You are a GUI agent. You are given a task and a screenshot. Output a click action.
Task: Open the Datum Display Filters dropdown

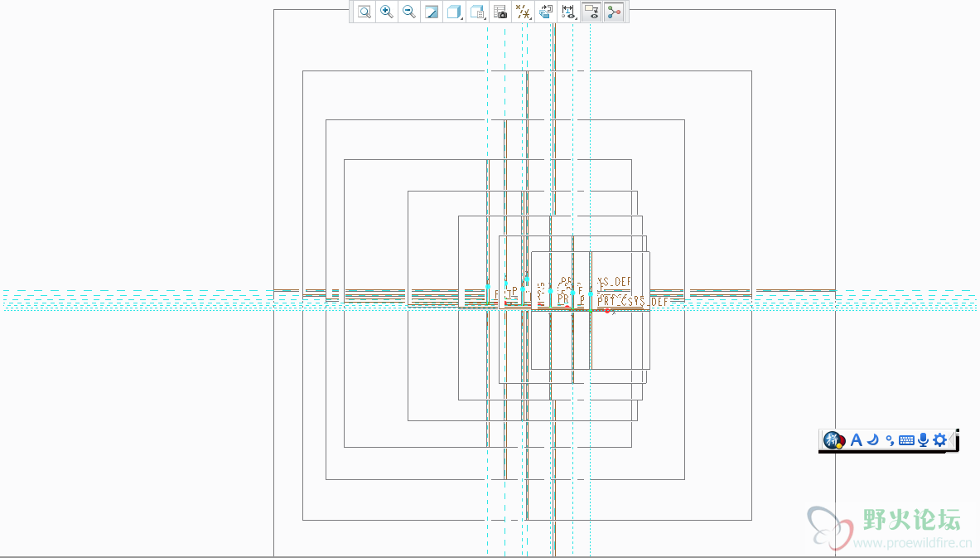(523, 12)
